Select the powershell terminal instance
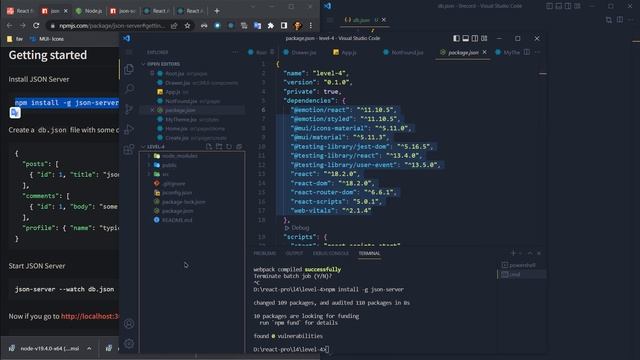 tap(522, 265)
